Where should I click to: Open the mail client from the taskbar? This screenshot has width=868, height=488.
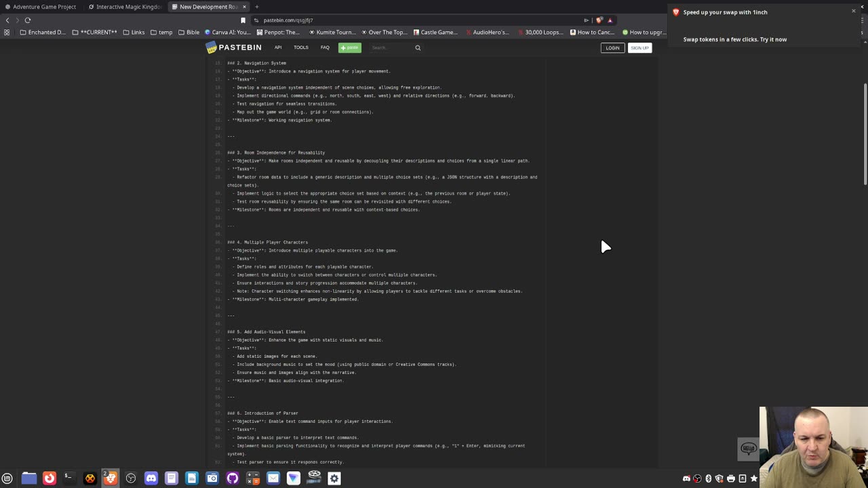click(273, 479)
